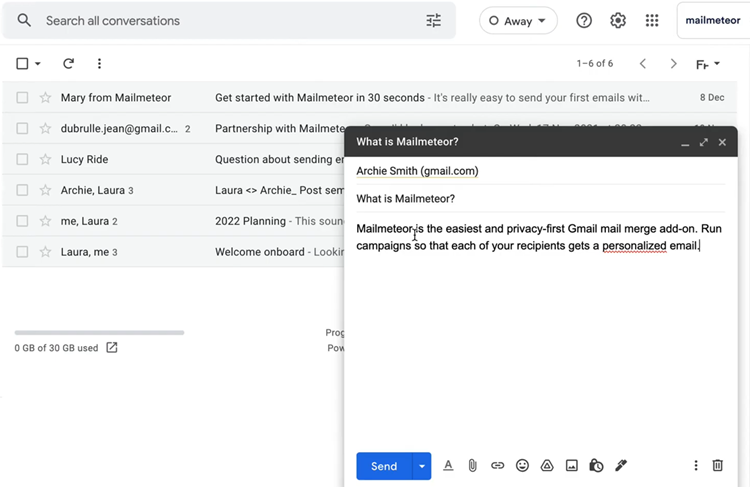This screenshot has height=487, width=750.
Task: Select dubrulle.jean email checkbox
Action: (22, 128)
